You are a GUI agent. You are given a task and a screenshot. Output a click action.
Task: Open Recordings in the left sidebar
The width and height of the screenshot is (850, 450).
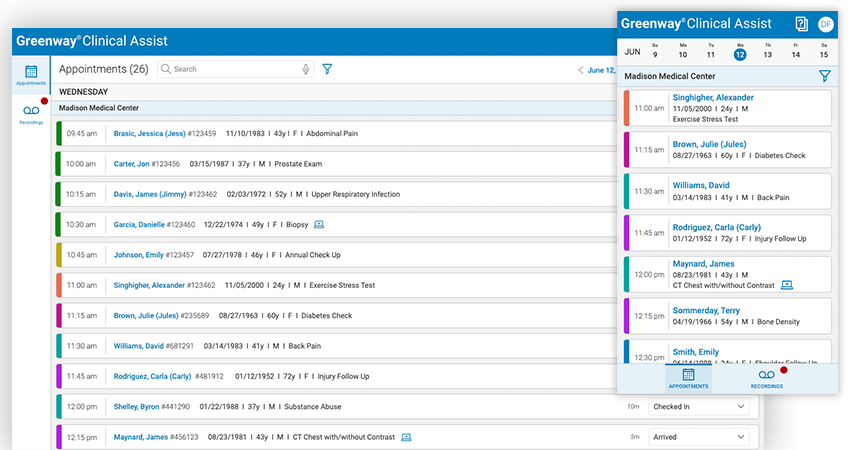coord(31,113)
